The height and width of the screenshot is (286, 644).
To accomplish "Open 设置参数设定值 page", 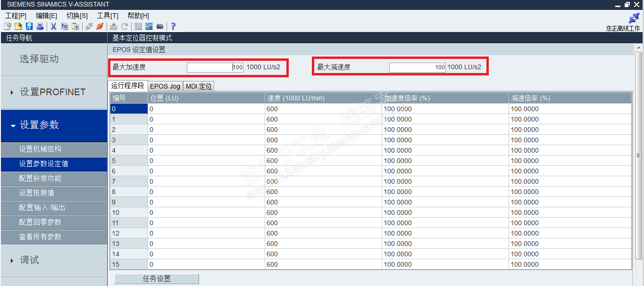I will 54,164.
